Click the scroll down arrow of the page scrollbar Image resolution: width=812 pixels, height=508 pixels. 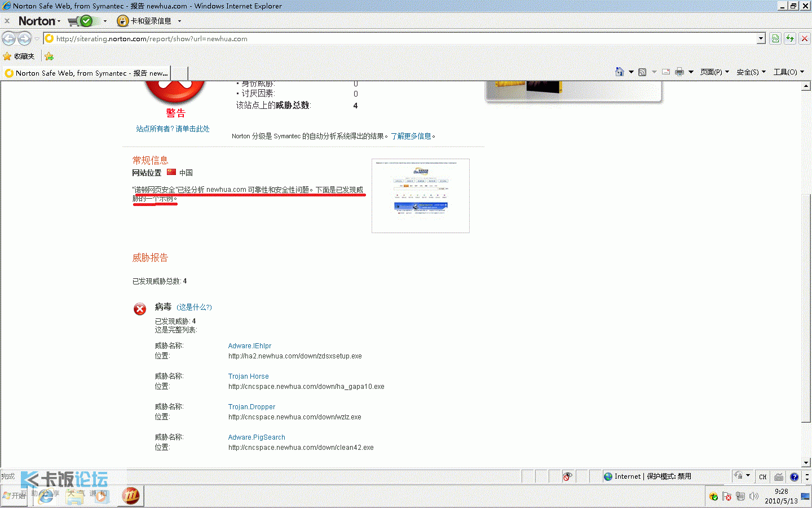click(x=806, y=463)
